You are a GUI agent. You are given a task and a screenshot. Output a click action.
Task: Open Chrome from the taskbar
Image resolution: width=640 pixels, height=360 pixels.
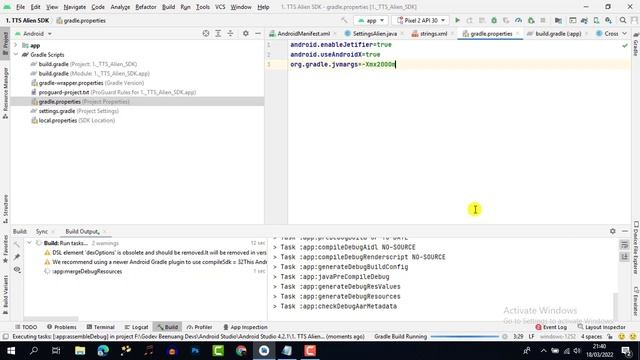(x=241, y=351)
